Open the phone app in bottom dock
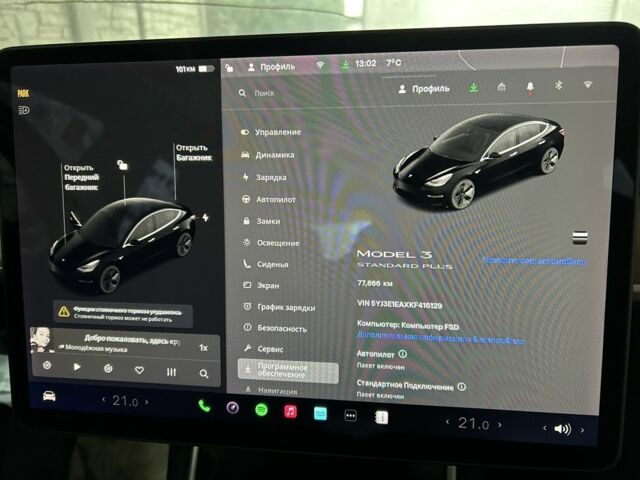Image resolution: width=640 pixels, height=480 pixels. tap(204, 407)
